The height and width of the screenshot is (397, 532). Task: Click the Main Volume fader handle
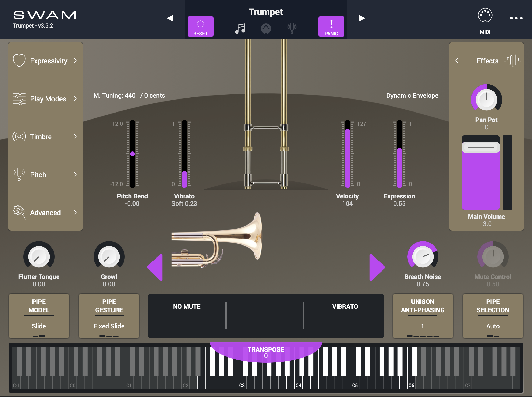tap(481, 147)
